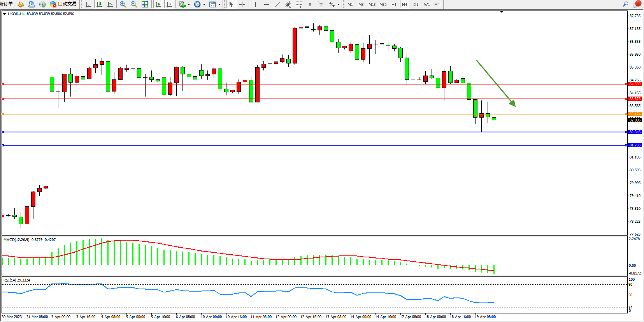
Task: Click the 新订单 new order button
Action: point(7,4)
